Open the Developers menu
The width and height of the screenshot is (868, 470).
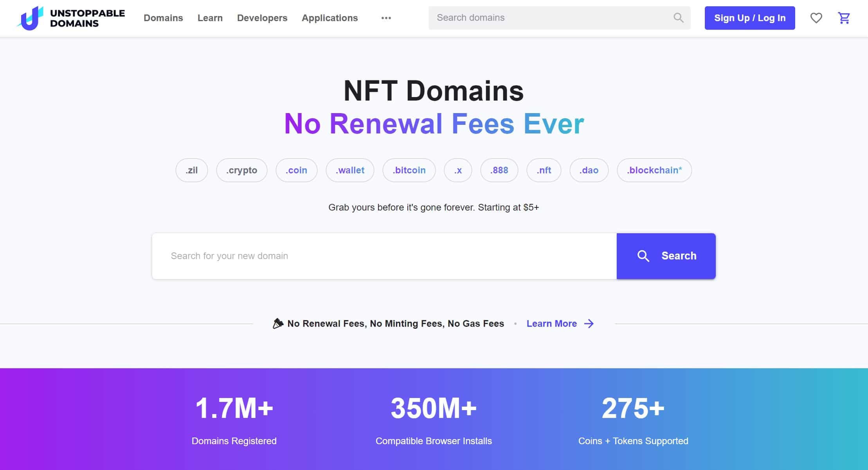262,18
